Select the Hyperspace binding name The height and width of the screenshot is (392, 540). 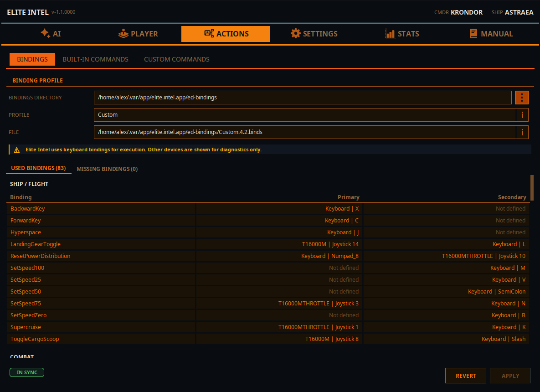click(26, 232)
